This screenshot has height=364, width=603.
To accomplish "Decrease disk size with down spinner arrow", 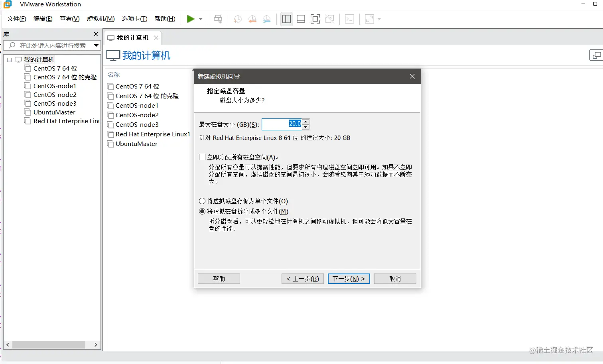I will click(x=306, y=127).
